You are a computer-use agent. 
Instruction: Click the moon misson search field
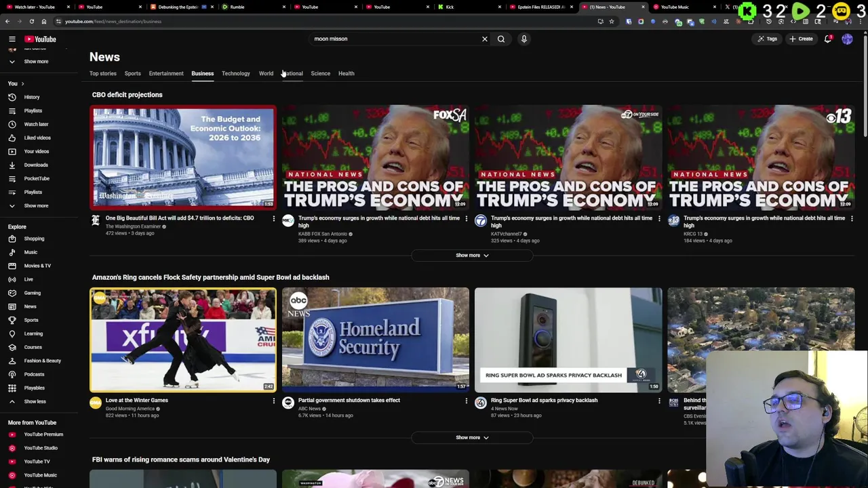[393, 39]
